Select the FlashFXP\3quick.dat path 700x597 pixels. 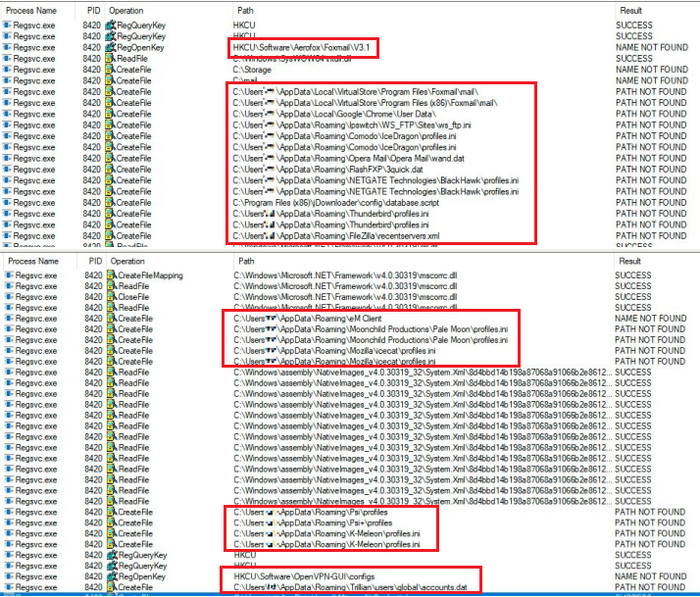327,170
